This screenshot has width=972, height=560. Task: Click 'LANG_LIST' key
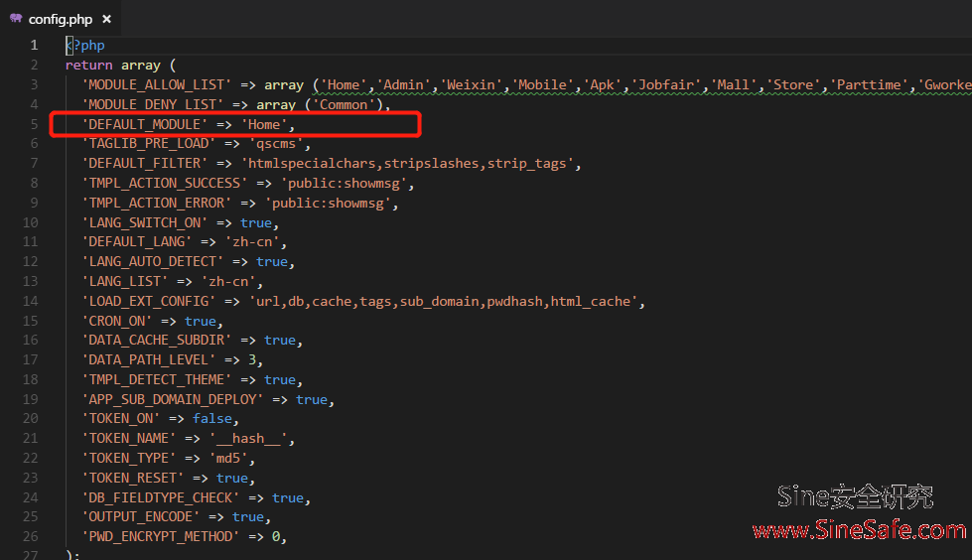(124, 282)
